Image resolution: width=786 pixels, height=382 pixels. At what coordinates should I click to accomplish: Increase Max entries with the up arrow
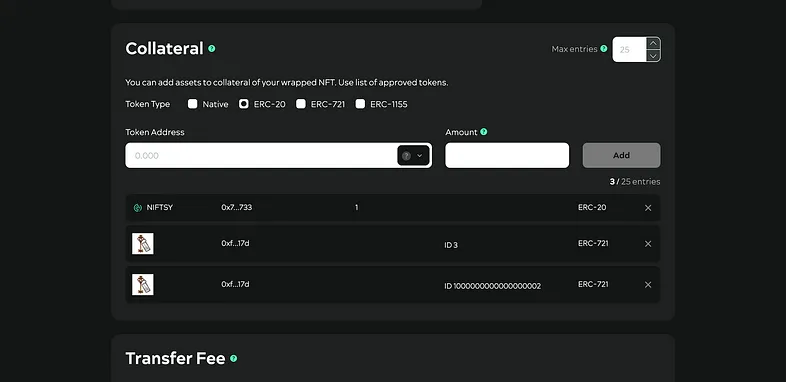tap(653, 43)
